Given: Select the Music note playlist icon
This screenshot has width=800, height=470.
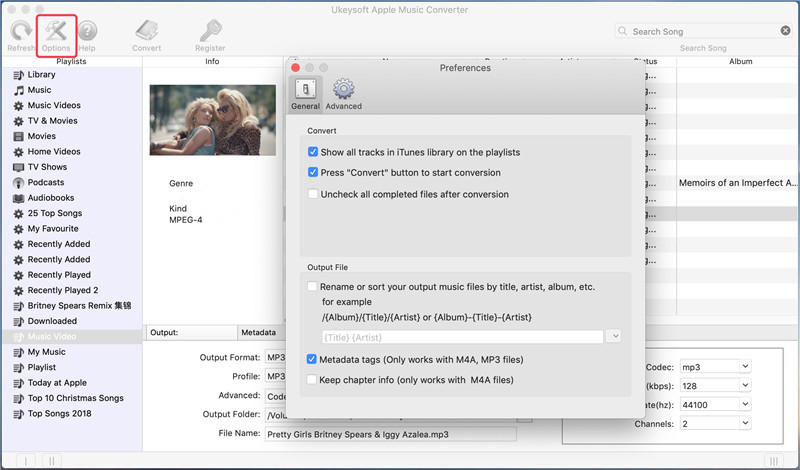Looking at the screenshot, I should [18, 90].
